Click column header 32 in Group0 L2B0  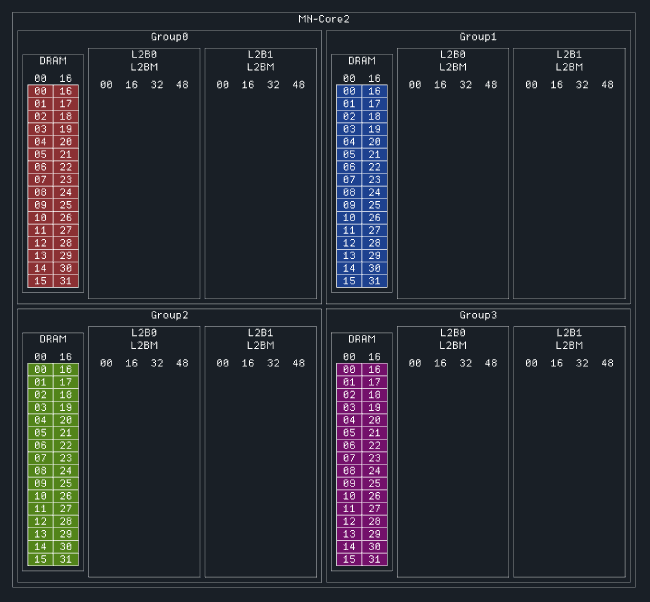(157, 85)
